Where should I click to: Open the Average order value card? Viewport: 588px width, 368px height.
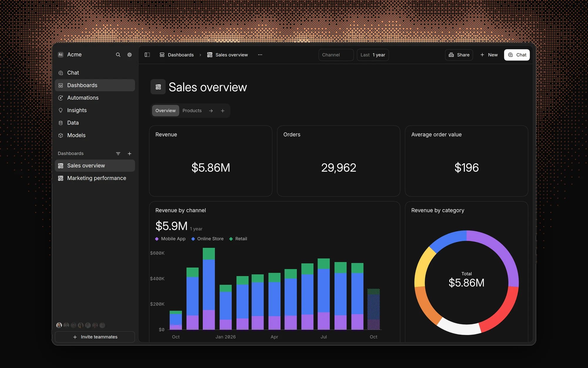pyautogui.click(x=466, y=161)
